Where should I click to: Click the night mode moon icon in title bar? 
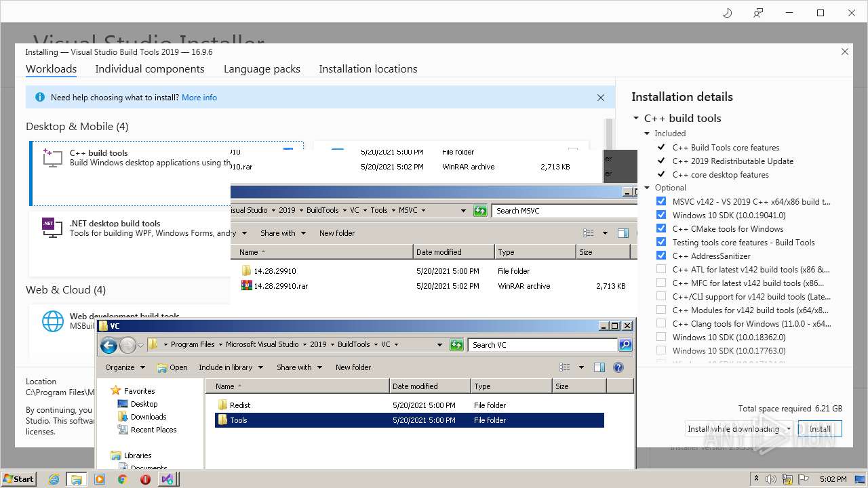[x=728, y=13]
